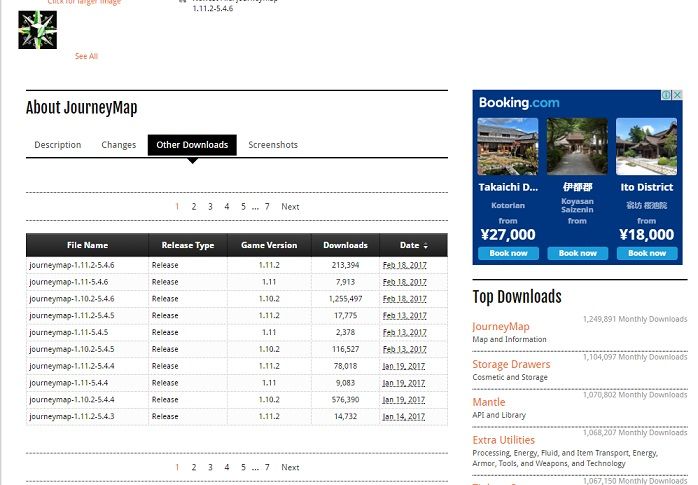Switch to the Description tab
Viewport: 698px width, 485px height.
point(58,145)
